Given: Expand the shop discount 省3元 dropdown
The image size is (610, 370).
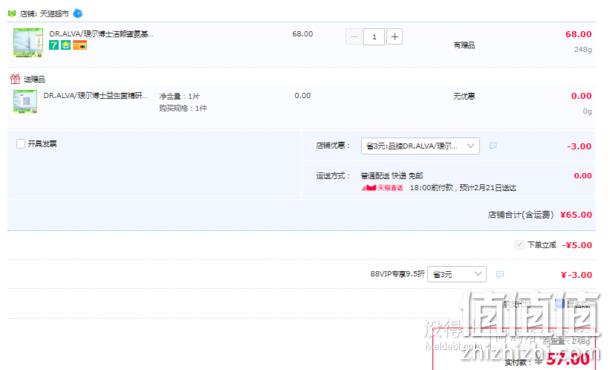Looking at the screenshot, I should coord(420,146).
